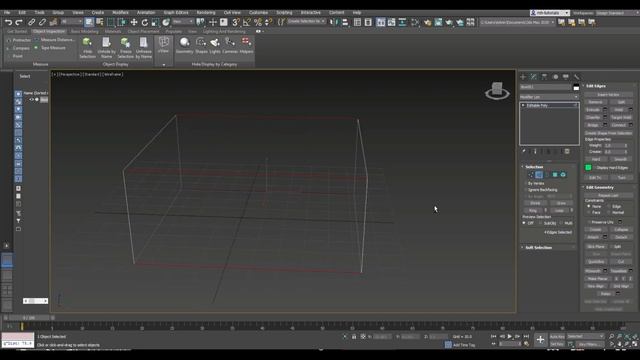This screenshot has width=640, height=360.
Task: Open the File menu
Action: 7,13
